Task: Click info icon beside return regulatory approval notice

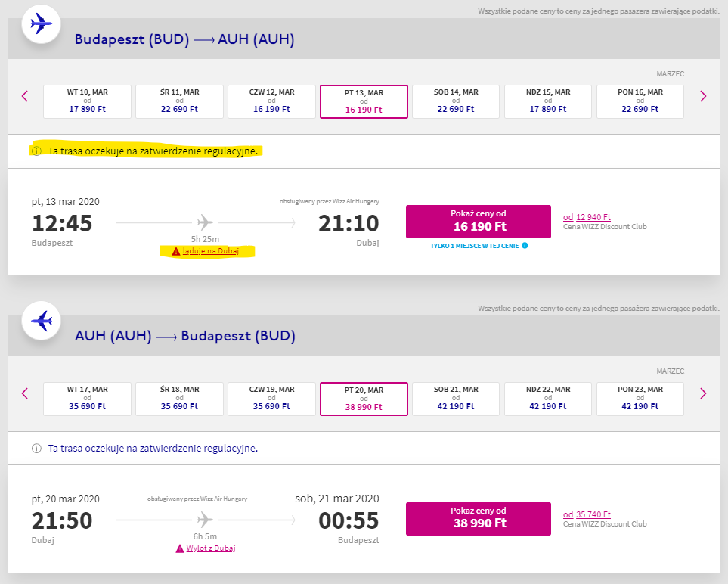Action: click(36, 449)
